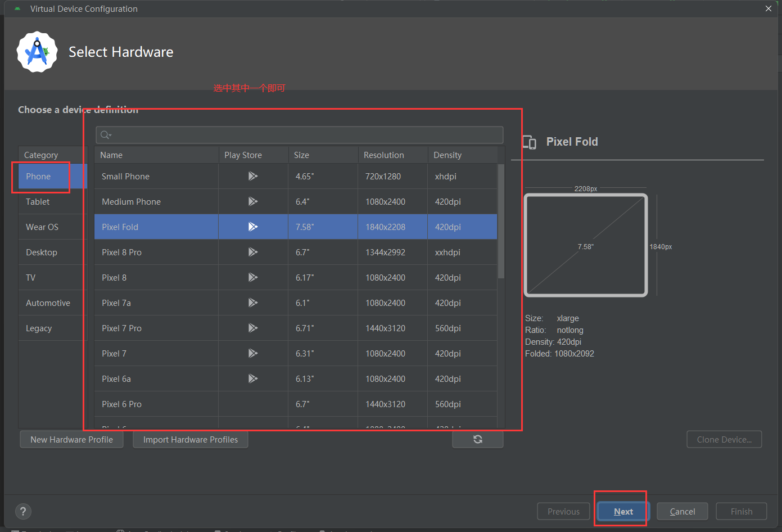Click the Clone Device button
Viewport: 782px width, 532px height.
pyautogui.click(x=724, y=439)
